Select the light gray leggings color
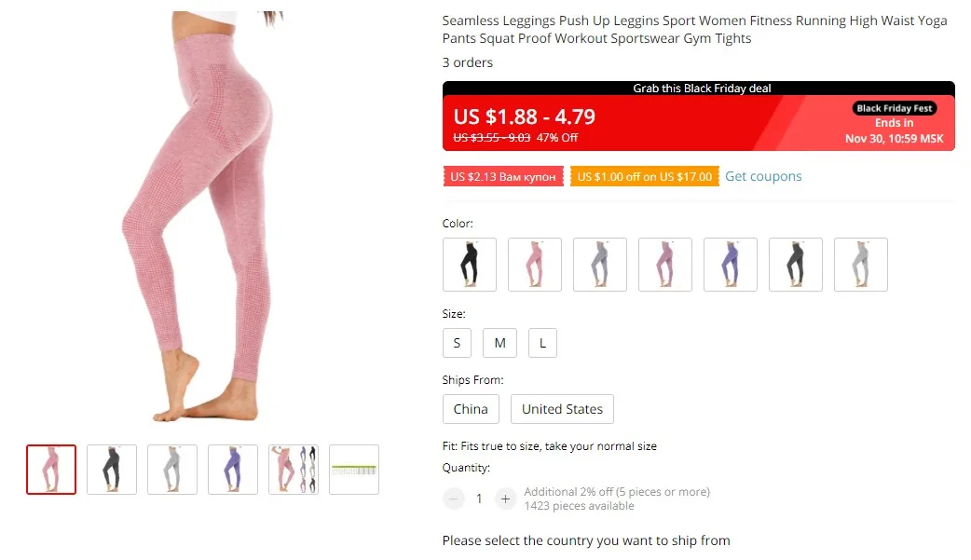 (x=861, y=265)
